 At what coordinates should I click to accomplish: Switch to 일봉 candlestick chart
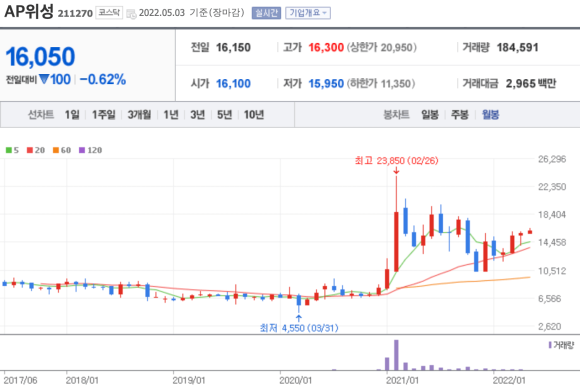point(430,115)
